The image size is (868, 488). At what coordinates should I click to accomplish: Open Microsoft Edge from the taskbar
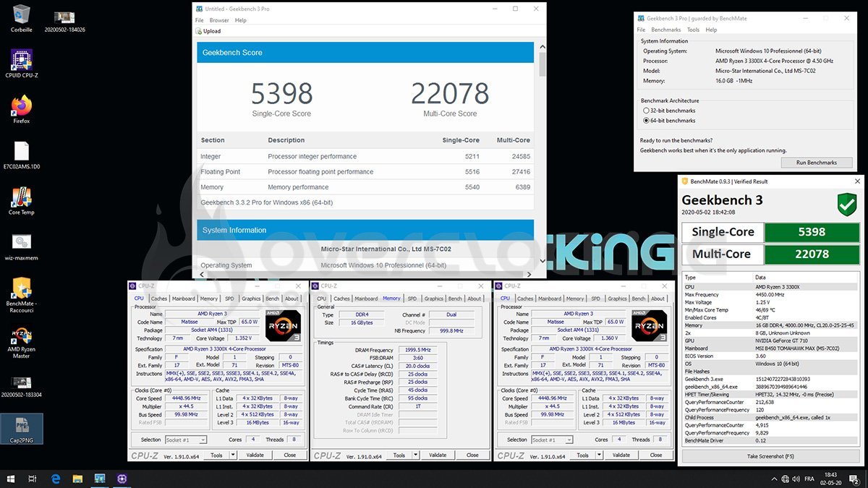(55, 479)
